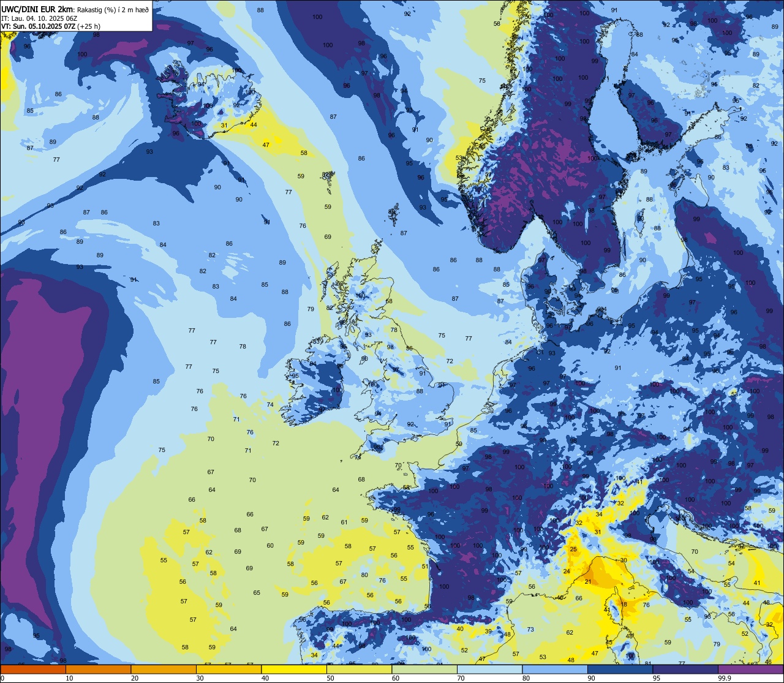Click the humidity value '21' on the map
The height and width of the screenshot is (683, 784).
pyautogui.click(x=588, y=582)
